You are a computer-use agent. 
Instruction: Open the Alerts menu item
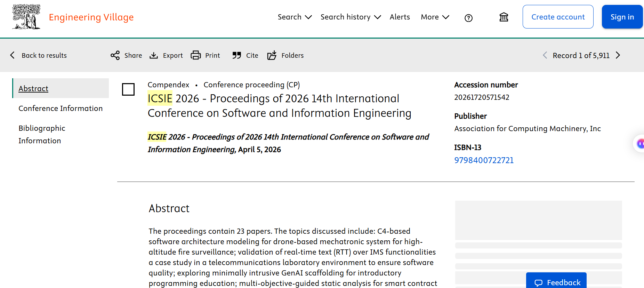400,17
